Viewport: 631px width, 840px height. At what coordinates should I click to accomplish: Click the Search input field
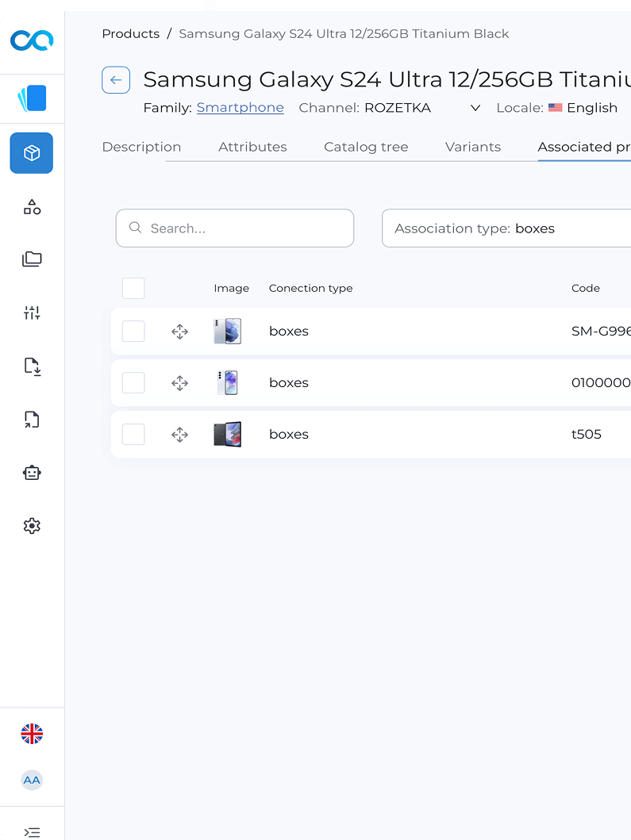coord(235,228)
